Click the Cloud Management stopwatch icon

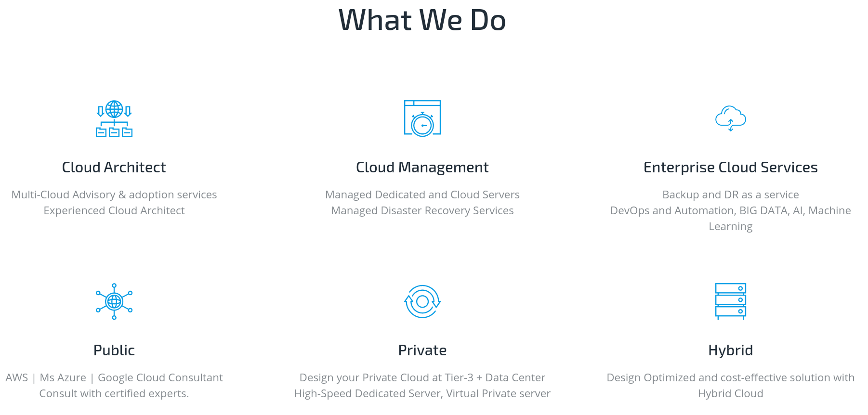422,118
